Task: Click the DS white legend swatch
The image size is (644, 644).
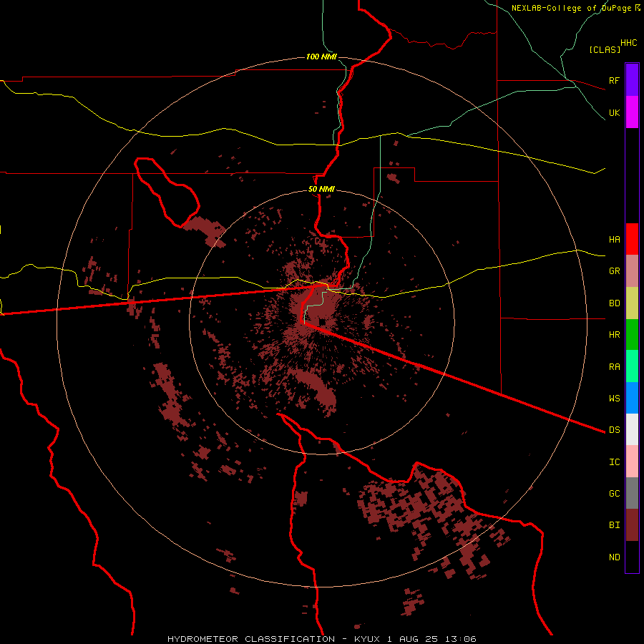Action: coord(632,429)
